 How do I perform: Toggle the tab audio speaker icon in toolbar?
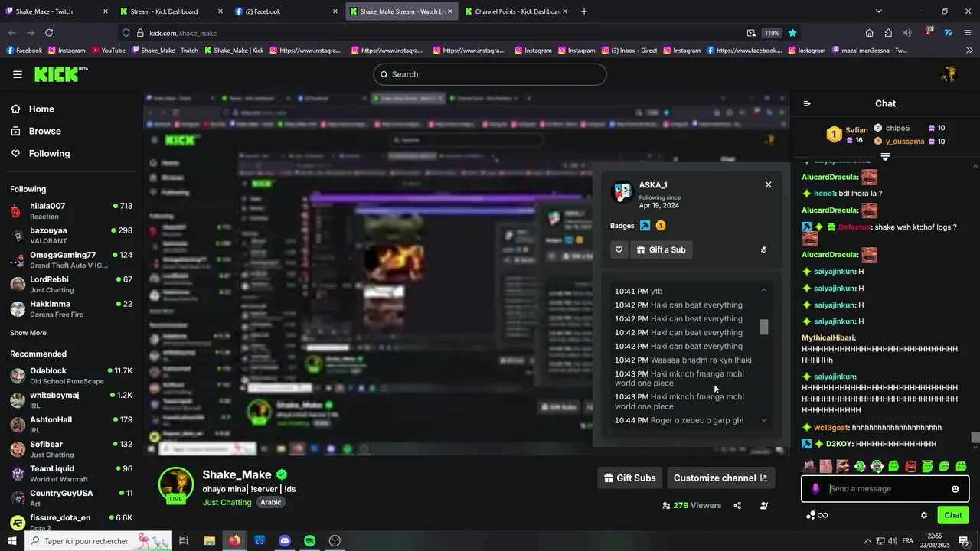[x=907, y=33]
